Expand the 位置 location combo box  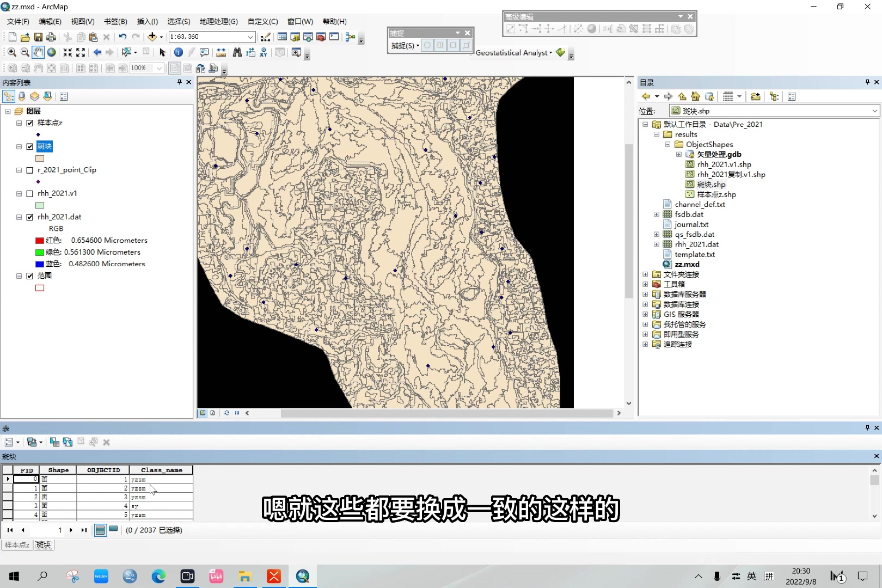point(874,111)
